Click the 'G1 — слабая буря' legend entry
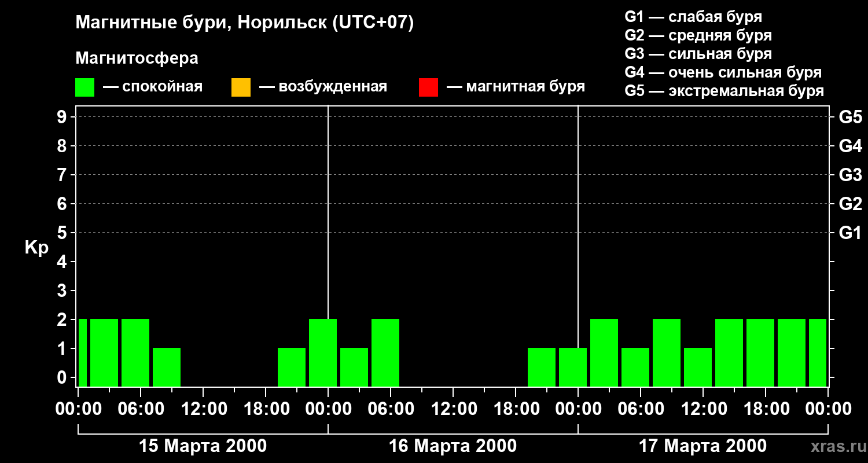The image size is (868, 463). [693, 17]
